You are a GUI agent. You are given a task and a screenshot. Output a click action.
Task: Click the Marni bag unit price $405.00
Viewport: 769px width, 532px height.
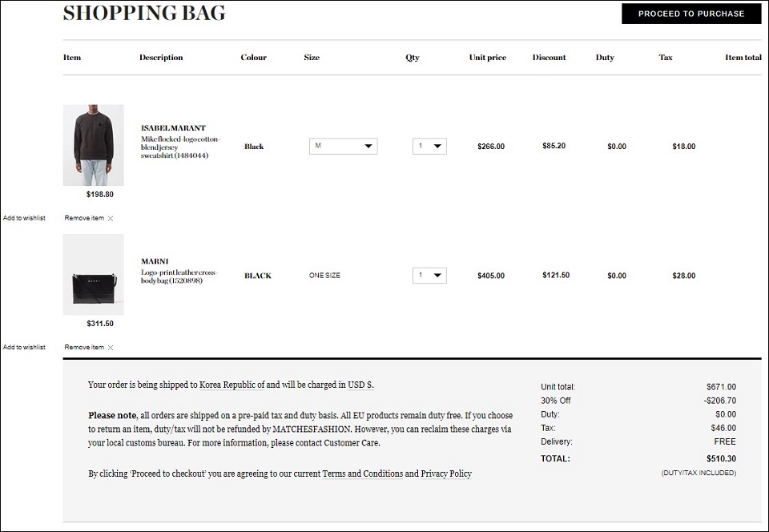point(491,276)
